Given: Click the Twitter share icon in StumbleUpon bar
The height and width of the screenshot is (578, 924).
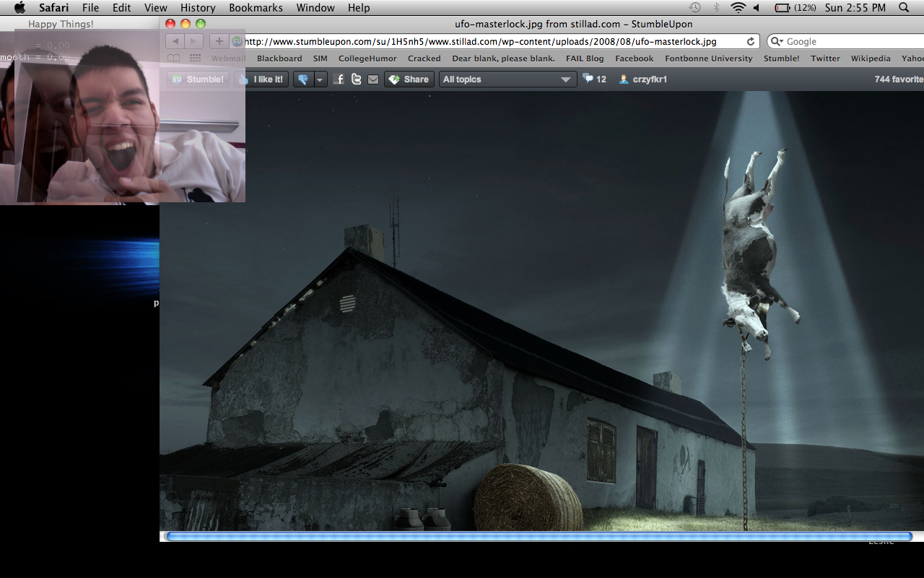Looking at the screenshot, I should point(356,79).
